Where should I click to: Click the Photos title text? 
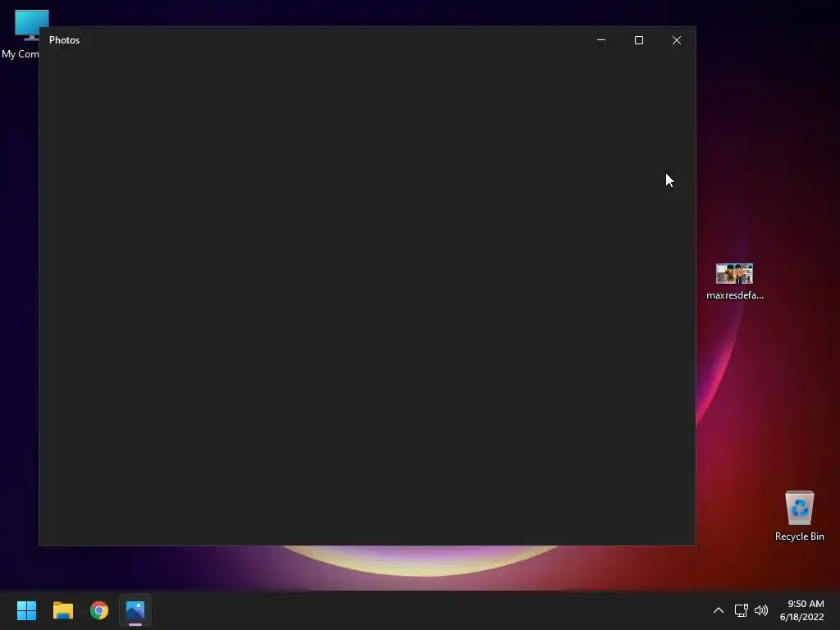(64, 40)
